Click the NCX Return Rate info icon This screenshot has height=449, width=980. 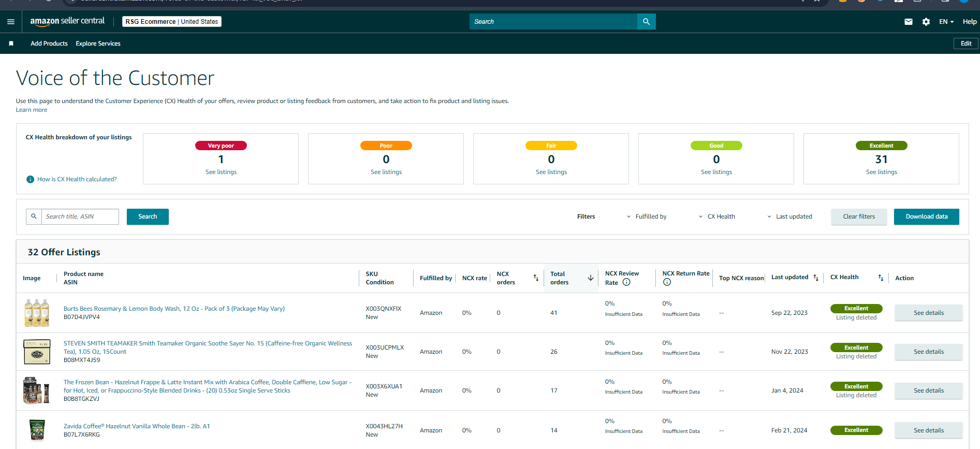coord(667,282)
